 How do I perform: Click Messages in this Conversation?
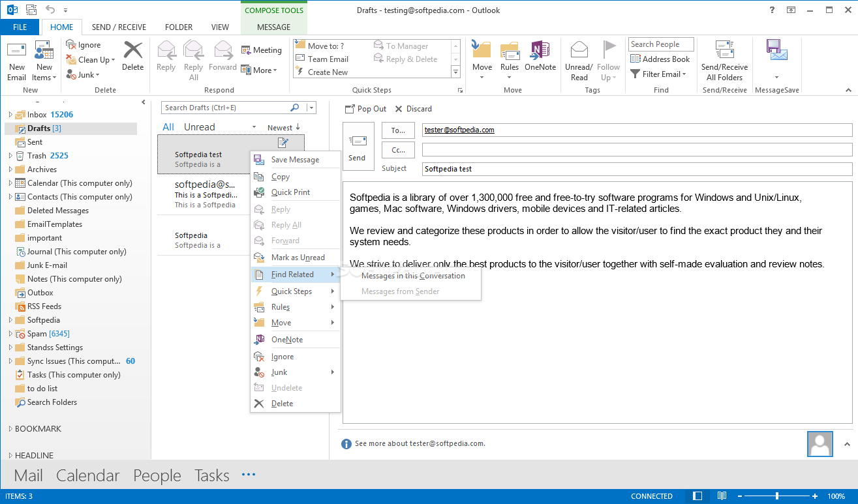(x=413, y=276)
